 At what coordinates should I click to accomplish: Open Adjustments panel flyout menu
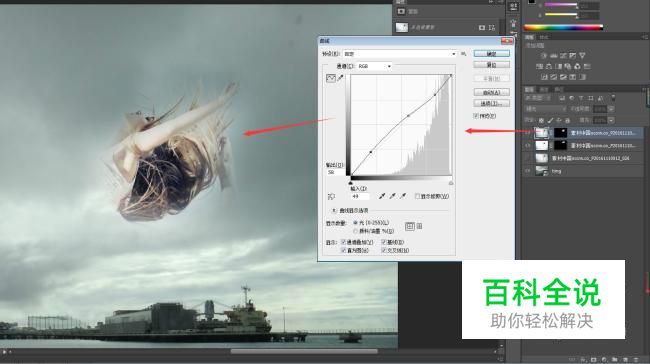[x=645, y=37]
